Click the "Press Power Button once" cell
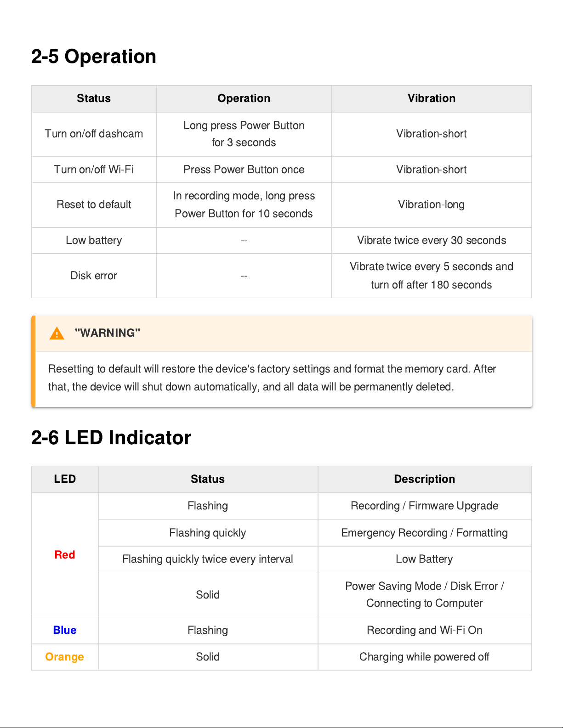563x728 pixels. click(x=244, y=169)
